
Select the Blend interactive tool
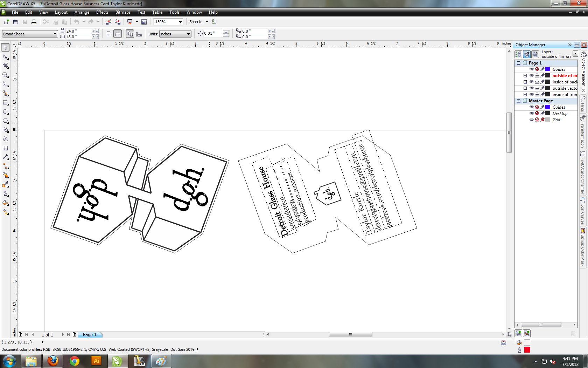coord(5,175)
